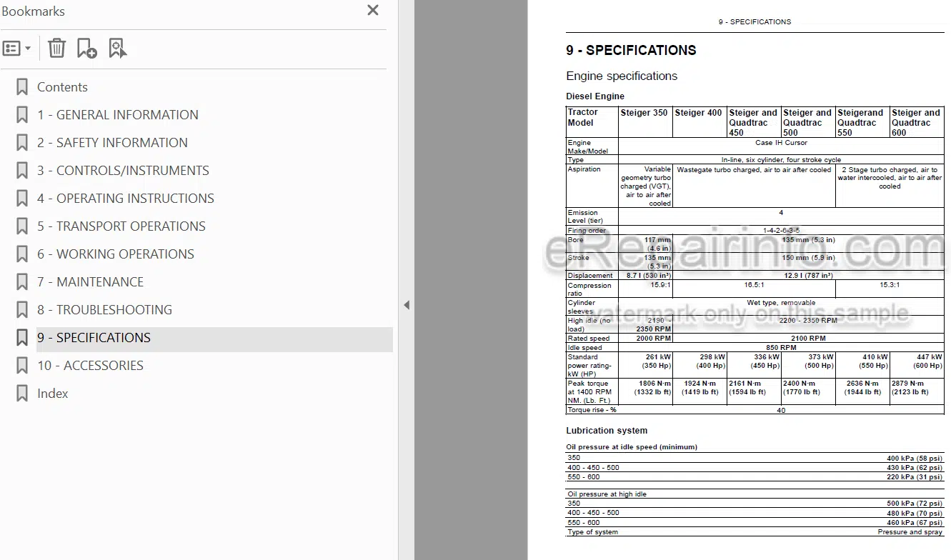Find the current bookmark icon
The width and height of the screenshot is (951, 560).
(117, 49)
